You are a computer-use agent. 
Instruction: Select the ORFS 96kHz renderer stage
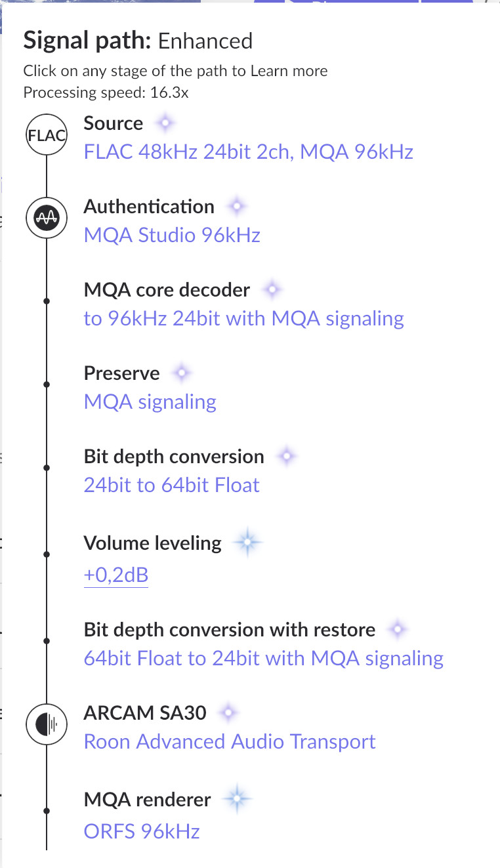142,832
